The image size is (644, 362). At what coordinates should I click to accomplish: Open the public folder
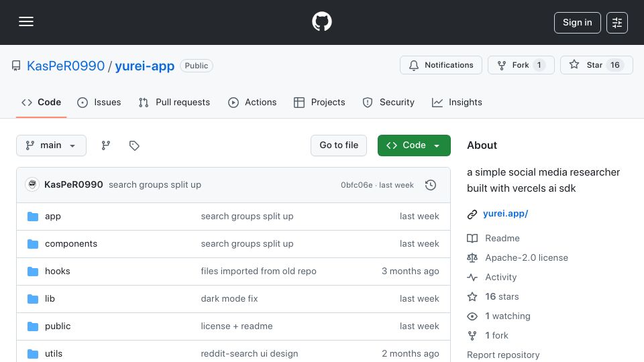point(58,326)
